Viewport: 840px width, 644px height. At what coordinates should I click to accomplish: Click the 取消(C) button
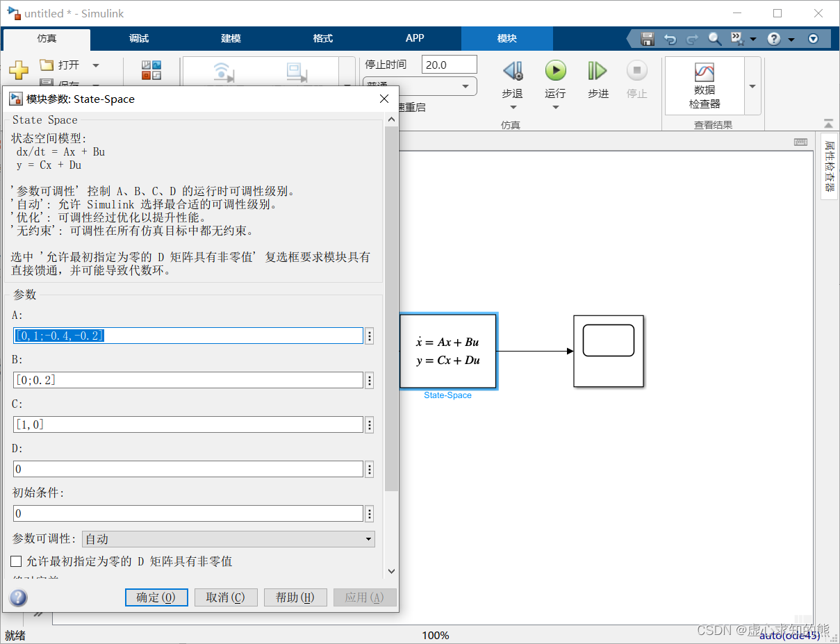[226, 597]
